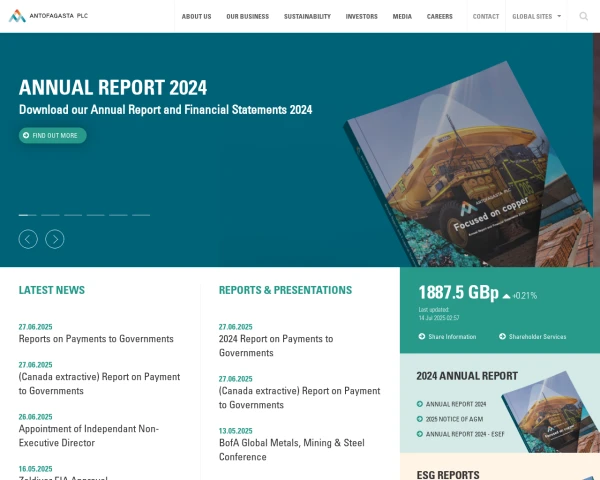This screenshot has width=600, height=480.
Task: Select the first carousel slide indicator
Action: (28, 215)
